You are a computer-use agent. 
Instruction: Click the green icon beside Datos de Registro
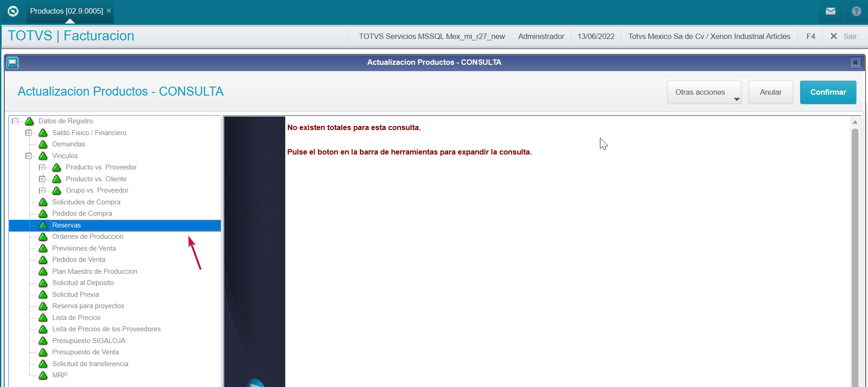tap(29, 121)
